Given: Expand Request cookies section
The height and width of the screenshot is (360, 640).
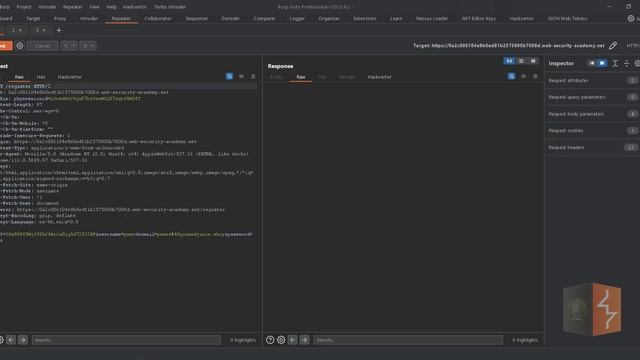Looking at the screenshot, I should point(592,131).
